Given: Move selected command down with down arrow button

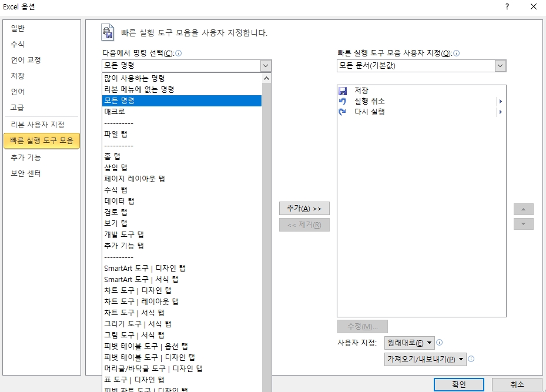Looking at the screenshot, I should pos(523,224).
